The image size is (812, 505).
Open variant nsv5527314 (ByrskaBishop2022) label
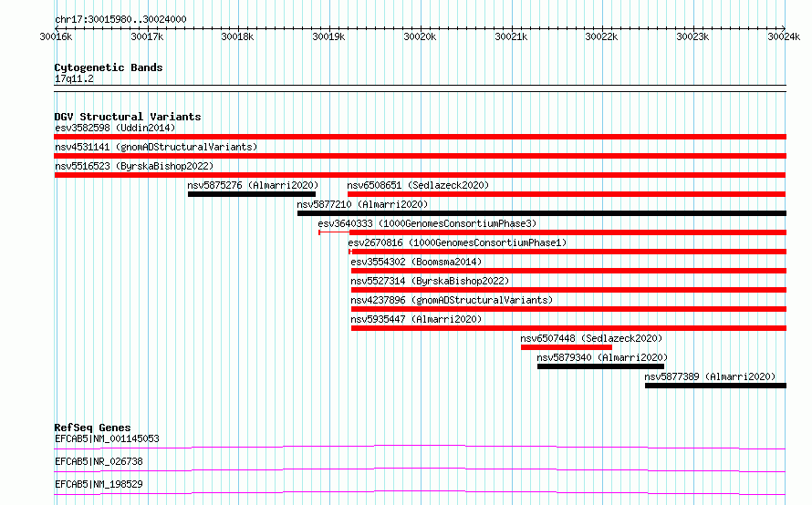click(430, 281)
